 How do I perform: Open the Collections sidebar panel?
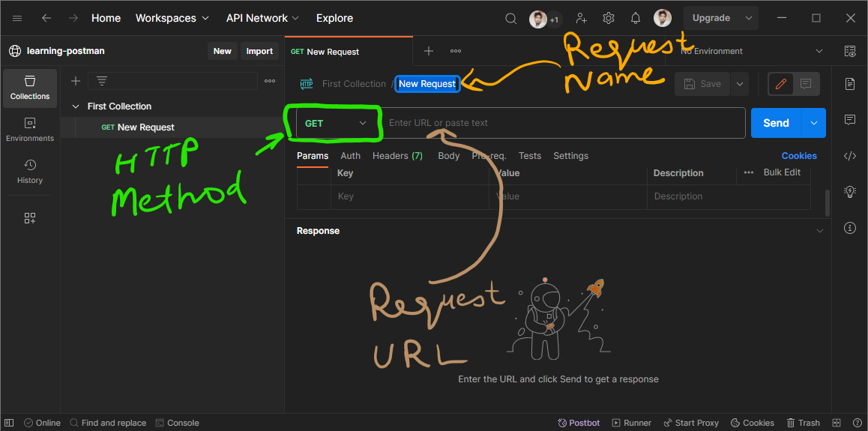point(30,88)
